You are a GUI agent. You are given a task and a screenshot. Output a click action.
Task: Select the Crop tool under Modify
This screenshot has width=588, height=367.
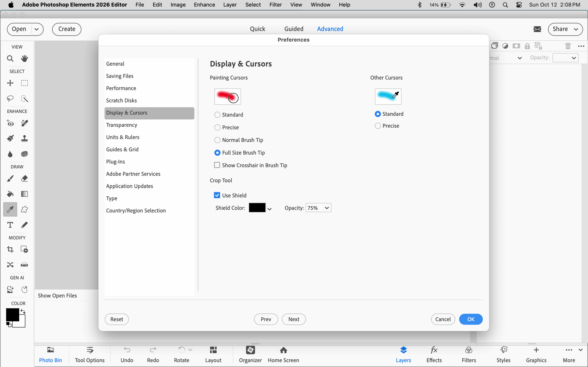pos(10,249)
